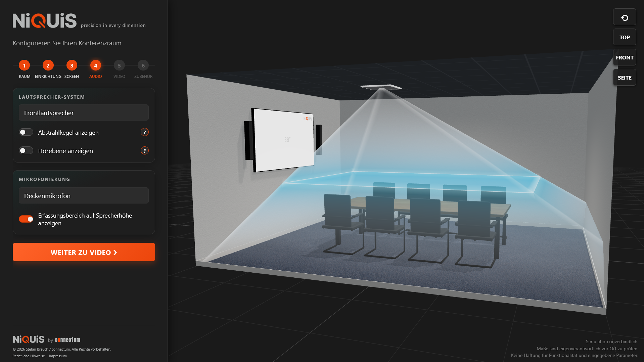Click the left front speaker by screen

248,140
